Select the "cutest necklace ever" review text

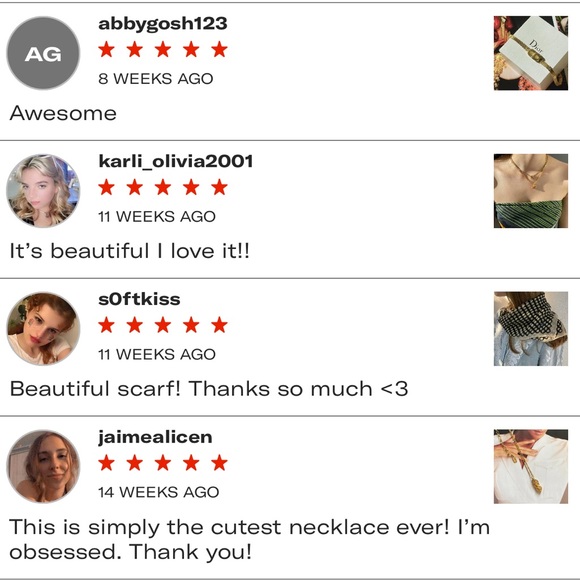pos(250,539)
